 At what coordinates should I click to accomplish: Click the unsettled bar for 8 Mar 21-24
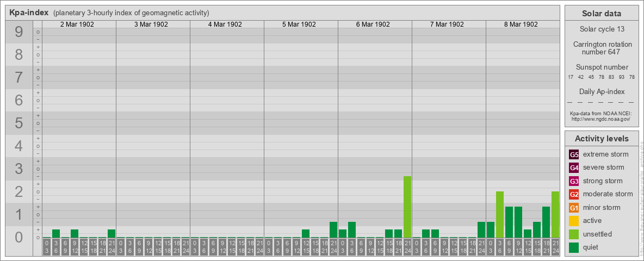(555, 215)
